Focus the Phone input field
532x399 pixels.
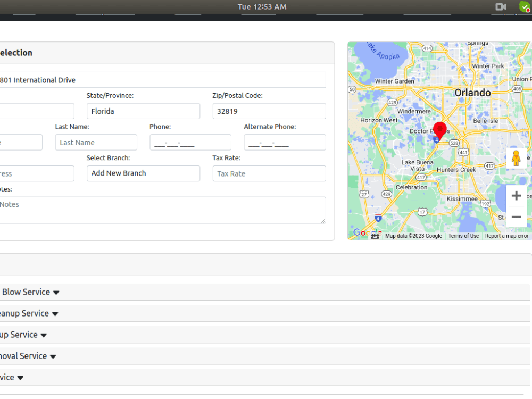[x=190, y=143]
